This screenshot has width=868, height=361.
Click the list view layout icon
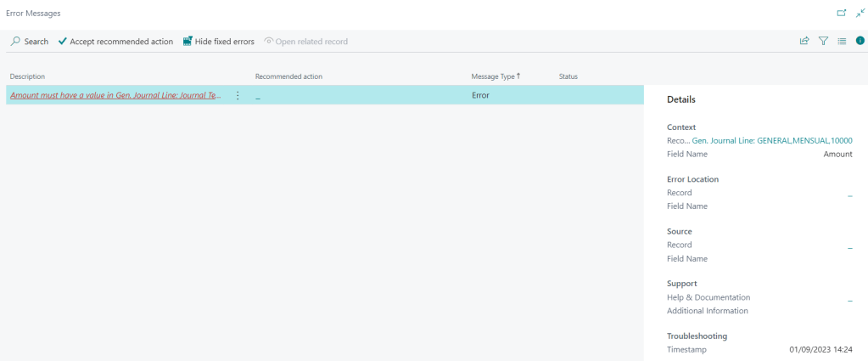(842, 41)
